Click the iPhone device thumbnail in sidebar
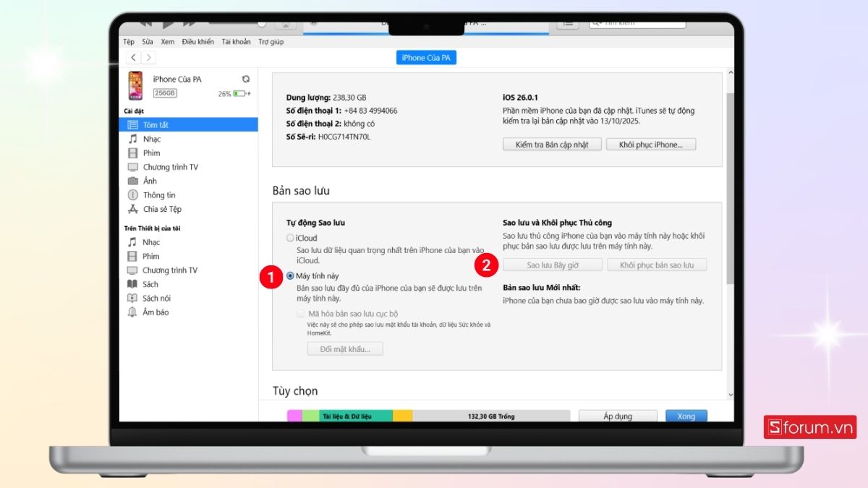 [x=135, y=85]
